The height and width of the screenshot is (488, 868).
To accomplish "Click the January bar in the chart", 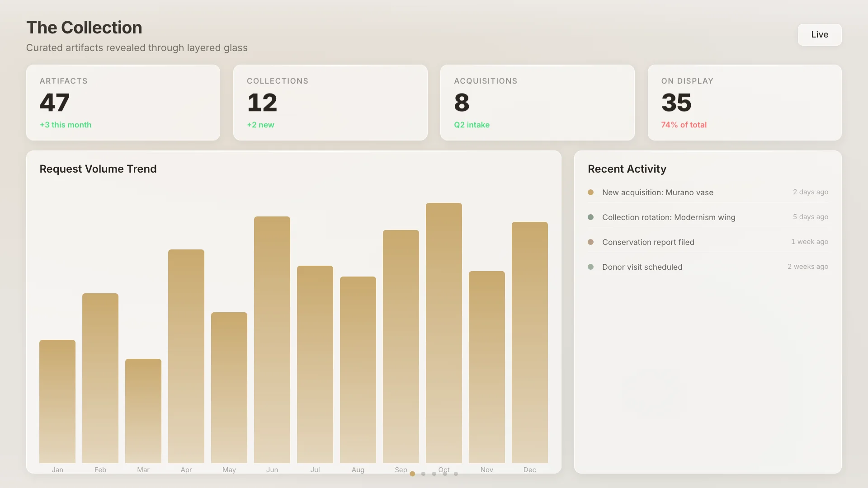I will point(57,401).
